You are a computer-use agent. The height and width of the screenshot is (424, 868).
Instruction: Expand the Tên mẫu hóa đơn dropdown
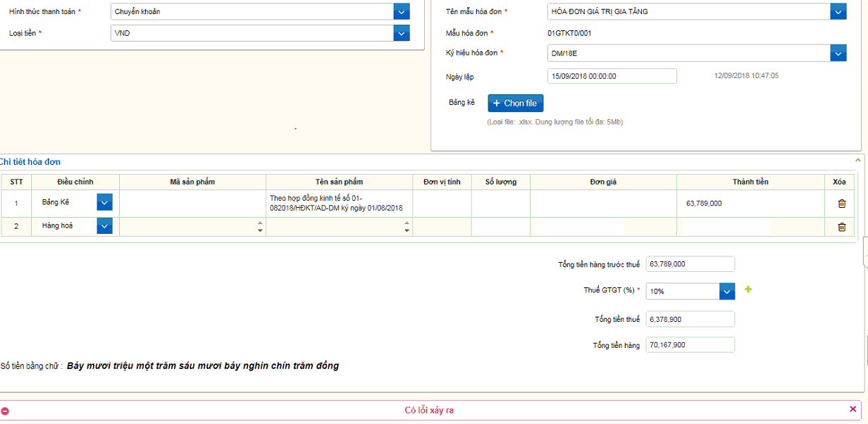click(x=838, y=11)
